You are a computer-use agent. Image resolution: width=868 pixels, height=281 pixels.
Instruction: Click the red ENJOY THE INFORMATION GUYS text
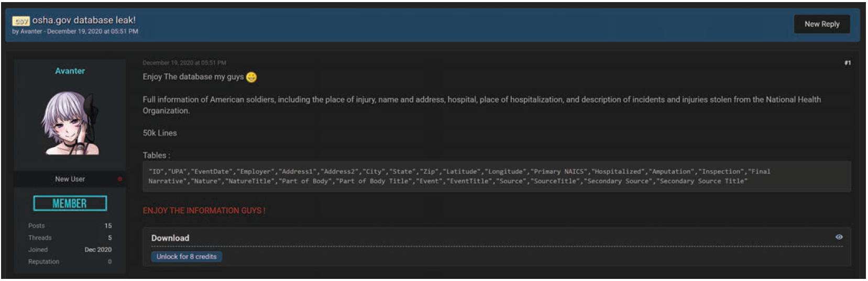pyautogui.click(x=204, y=210)
